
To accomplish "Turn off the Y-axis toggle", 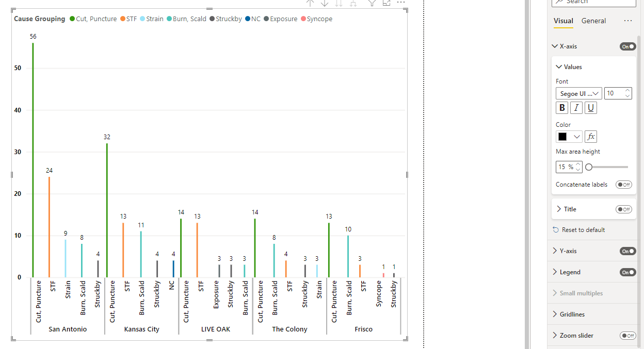I will (x=628, y=251).
